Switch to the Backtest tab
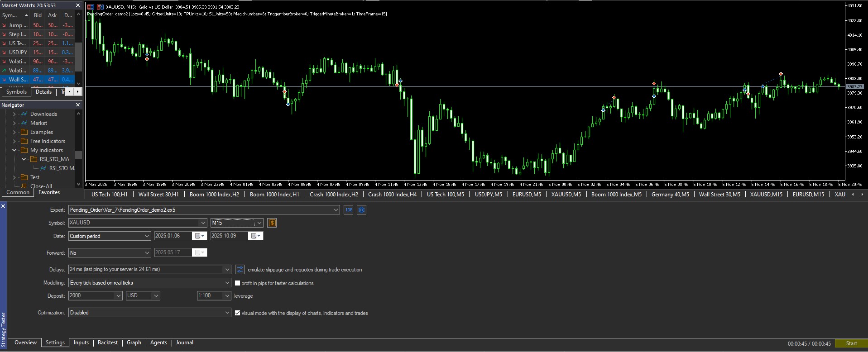 point(108,343)
